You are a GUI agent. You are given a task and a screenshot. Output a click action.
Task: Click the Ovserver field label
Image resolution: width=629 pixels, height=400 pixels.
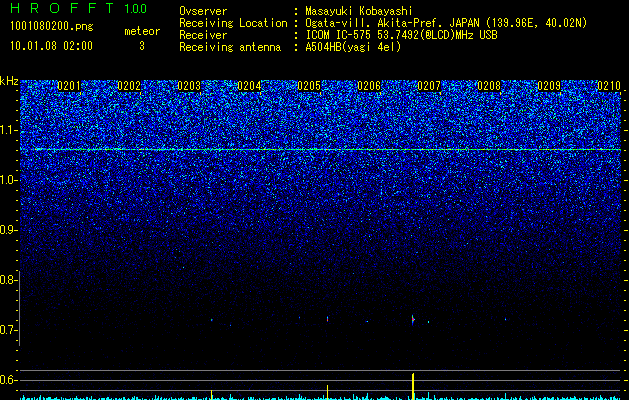click(x=203, y=11)
